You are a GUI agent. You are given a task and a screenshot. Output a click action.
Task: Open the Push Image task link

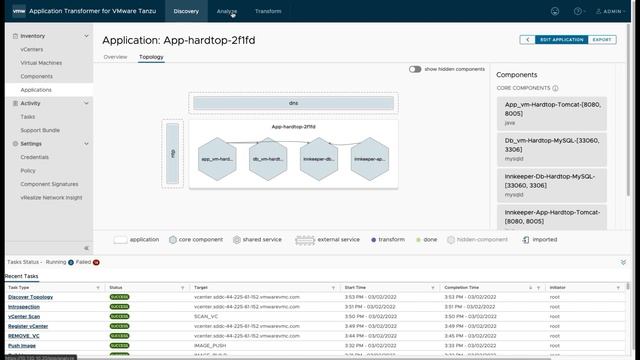tap(22, 346)
